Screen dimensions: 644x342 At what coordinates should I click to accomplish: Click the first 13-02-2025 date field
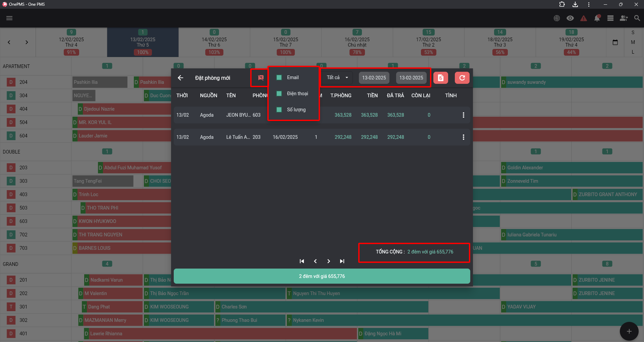[x=374, y=78]
